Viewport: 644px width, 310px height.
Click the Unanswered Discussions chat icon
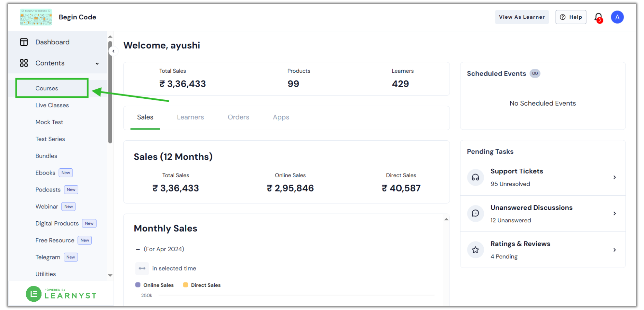[475, 213]
